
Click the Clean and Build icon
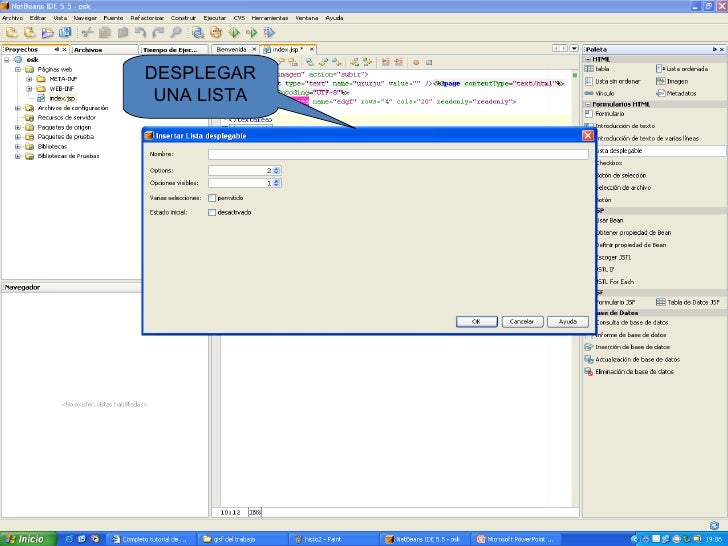point(216,32)
